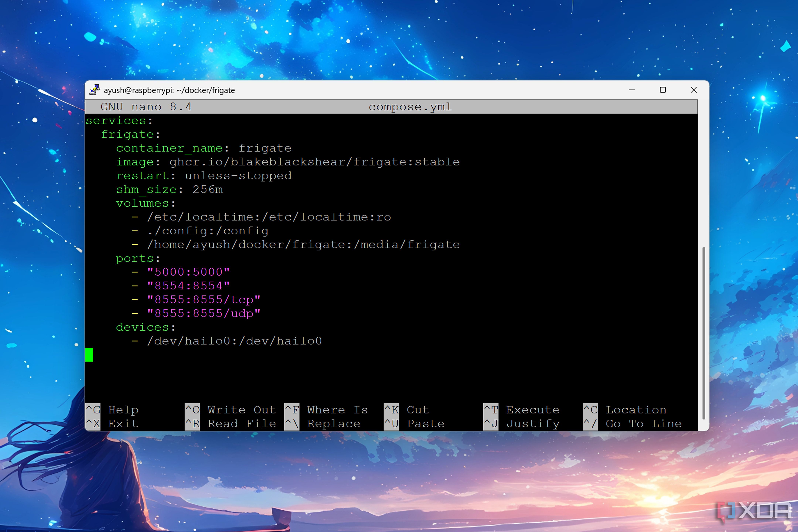Click the terminal vertical scrollbar thumb
Image resolution: width=798 pixels, height=532 pixels.
point(704,334)
